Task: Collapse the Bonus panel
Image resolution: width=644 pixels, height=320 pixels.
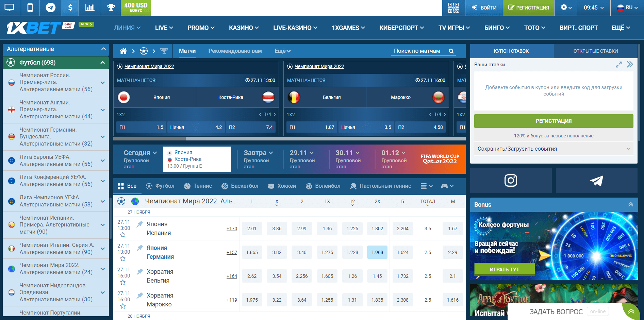Action: (x=630, y=205)
